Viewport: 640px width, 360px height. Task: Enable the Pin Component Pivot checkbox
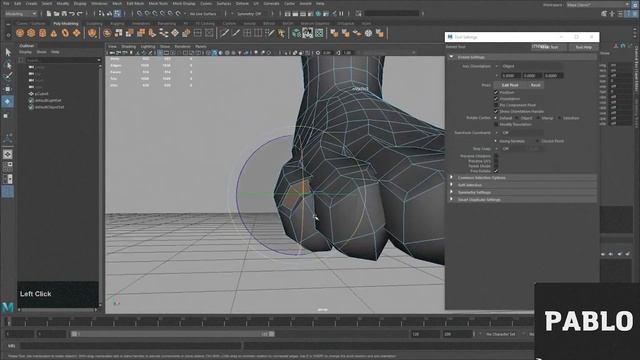click(496, 105)
